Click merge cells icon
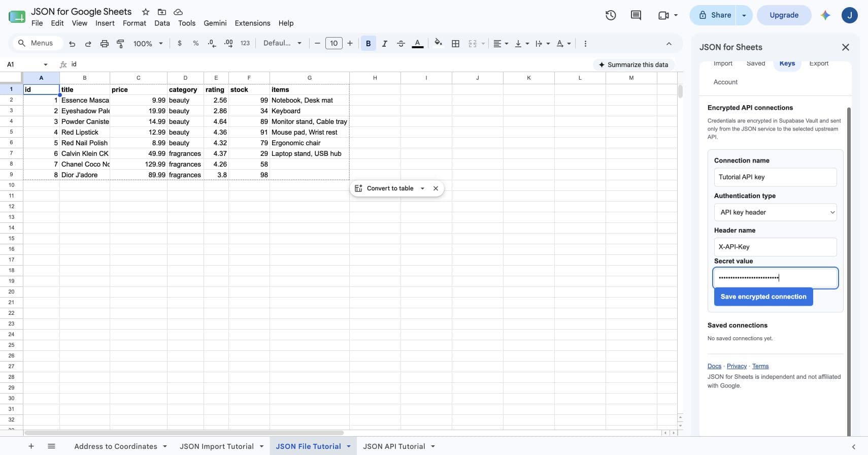Image resolution: width=868 pixels, height=455 pixels. [x=472, y=44]
